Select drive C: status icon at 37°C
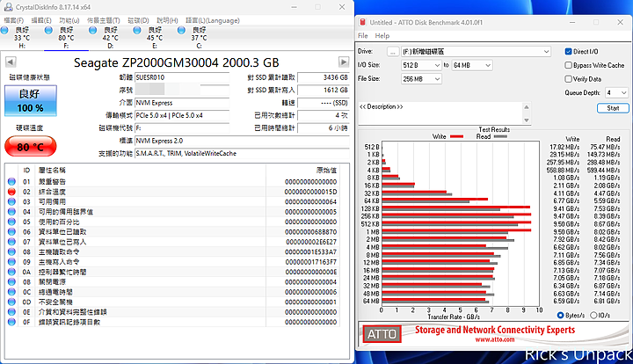The image size is (633, 364). [x=181, y=30]
